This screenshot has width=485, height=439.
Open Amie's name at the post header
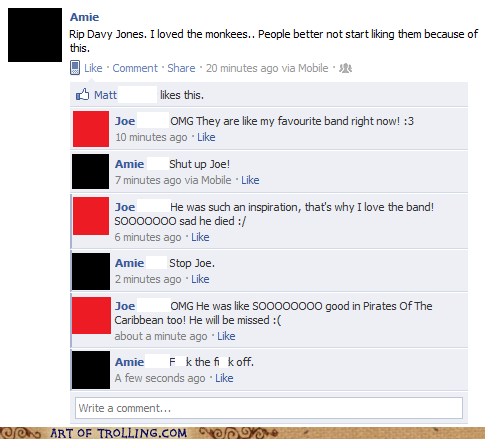(85, 17)
